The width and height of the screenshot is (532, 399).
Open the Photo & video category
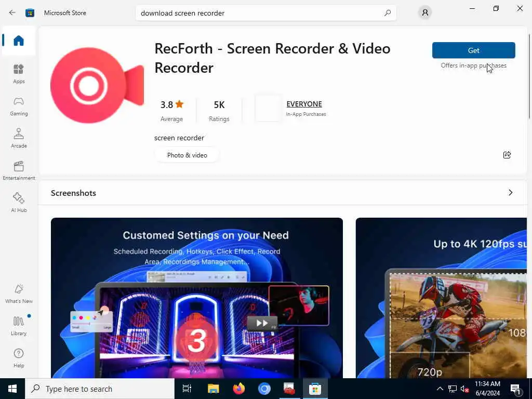[187, 155]
